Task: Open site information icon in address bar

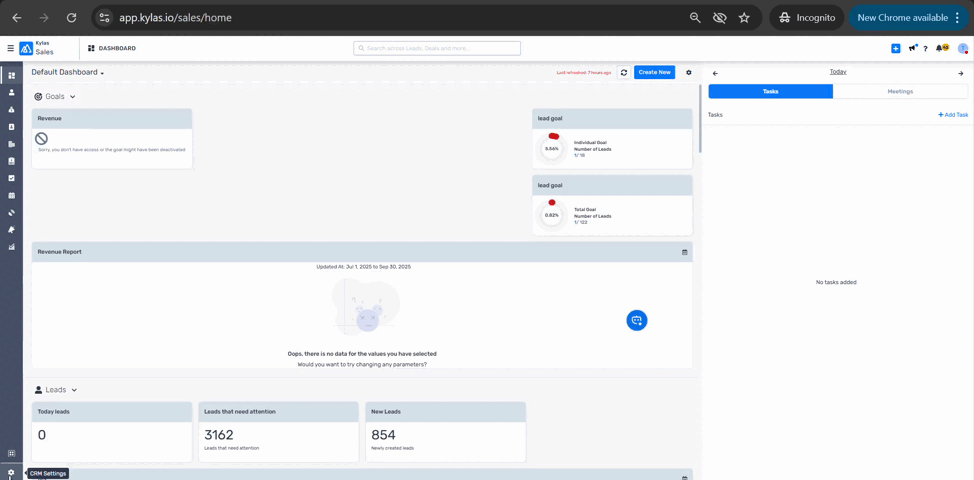Action: pyautogui.click(x=104, y=17)
